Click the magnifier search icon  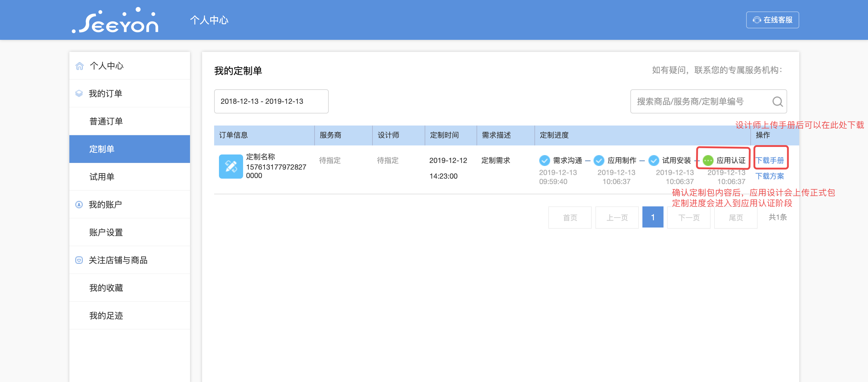click(778, 101)
